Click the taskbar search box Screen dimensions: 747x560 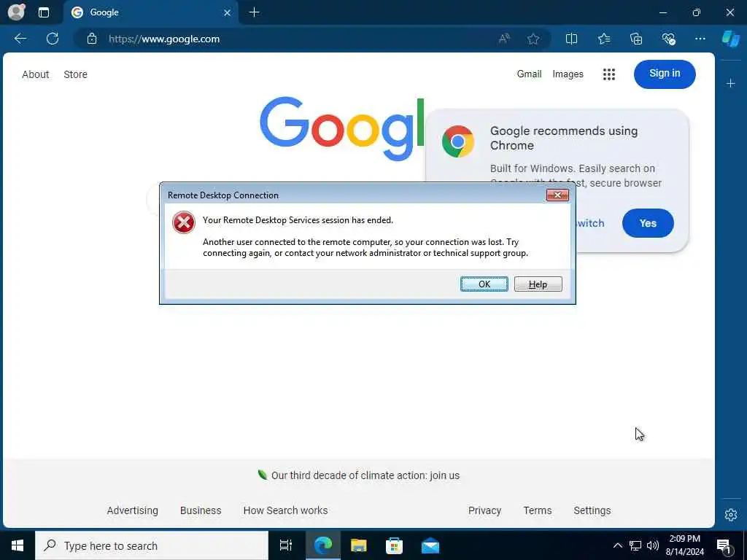point(152,545)
